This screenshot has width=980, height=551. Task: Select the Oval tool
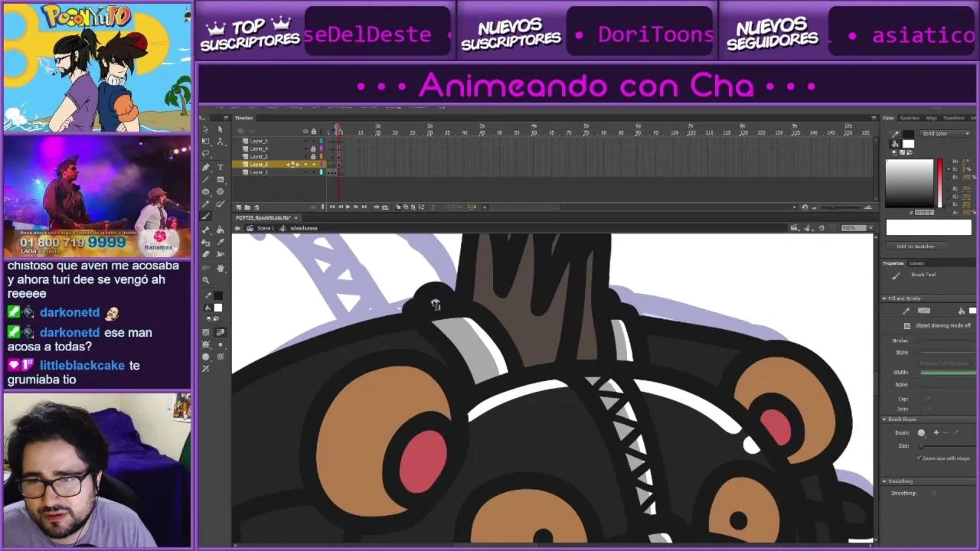coord(205,191)
